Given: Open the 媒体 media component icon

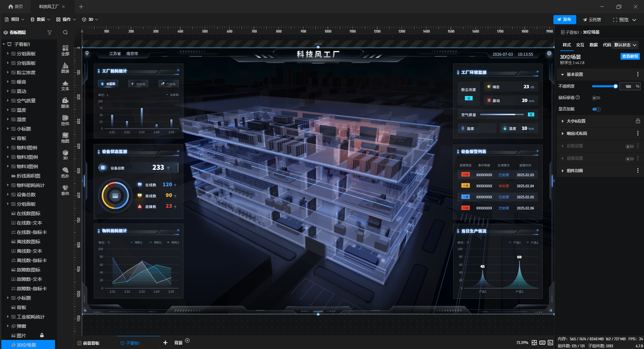Looking at the screenshot, I should click(65, 103).
